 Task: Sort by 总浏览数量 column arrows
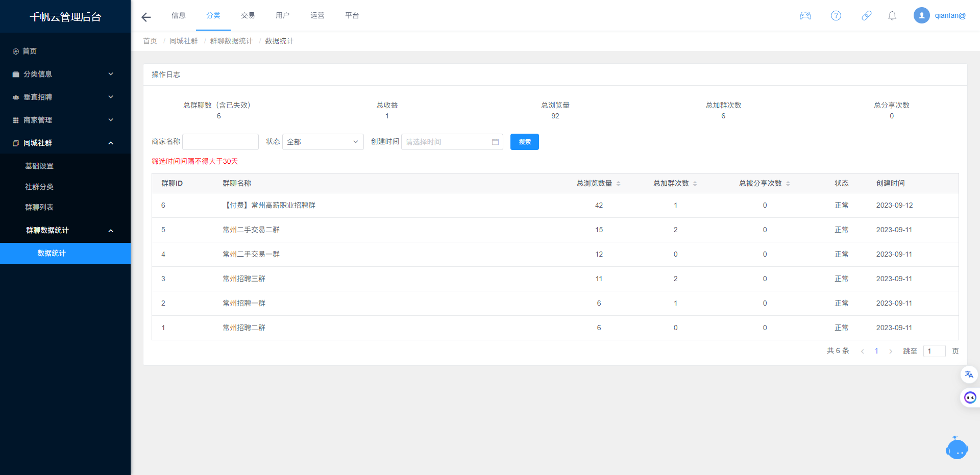[x=619, y=184]
